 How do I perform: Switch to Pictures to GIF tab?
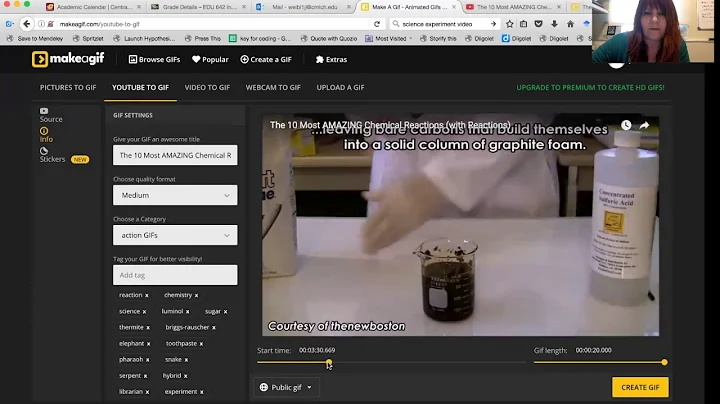point(68,87)
